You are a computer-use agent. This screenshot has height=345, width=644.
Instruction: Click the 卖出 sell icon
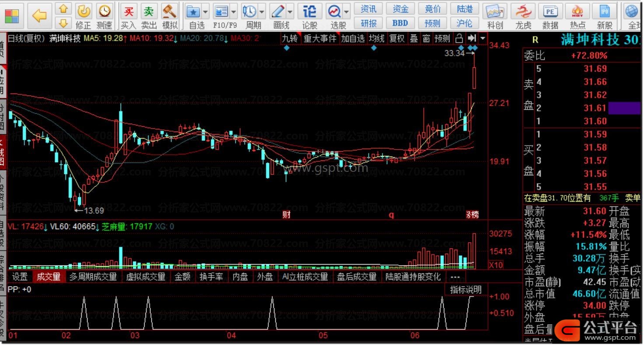tap(149, 16)
